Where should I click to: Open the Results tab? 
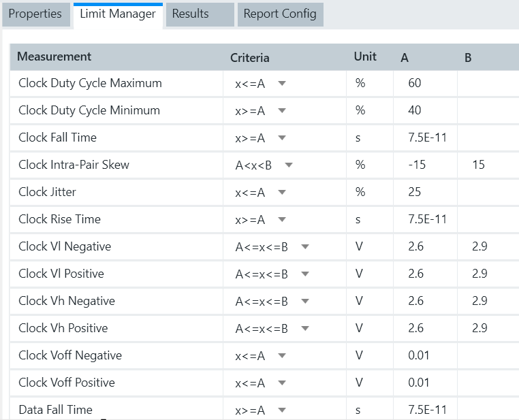point(190,14)
